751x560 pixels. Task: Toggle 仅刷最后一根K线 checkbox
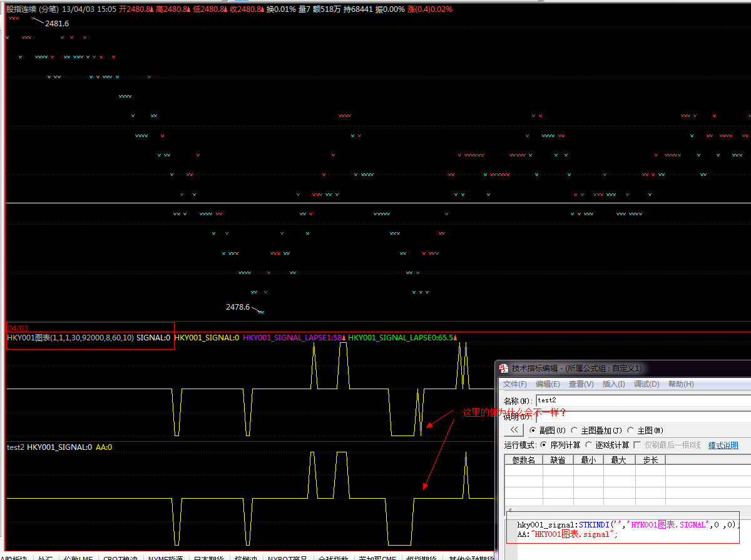[637, 445]
